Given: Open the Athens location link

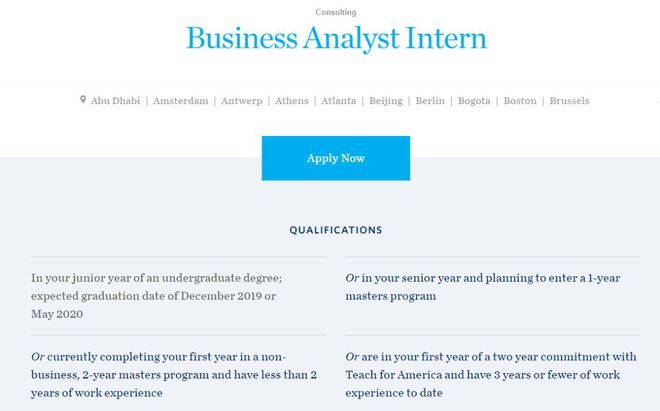Looking at the screenshot, I should (292, 101).
